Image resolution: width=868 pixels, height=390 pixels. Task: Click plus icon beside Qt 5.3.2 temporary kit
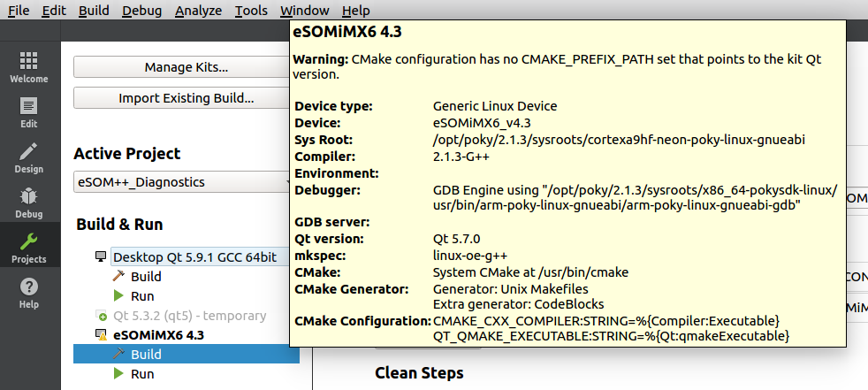click(x=101, y=316)
